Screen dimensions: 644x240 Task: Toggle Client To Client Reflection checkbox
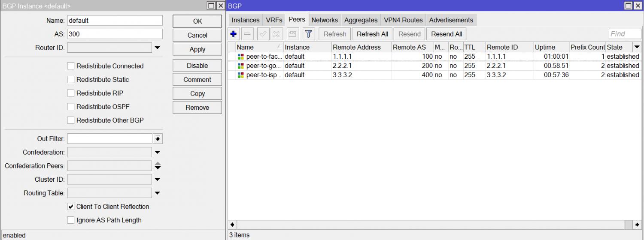click(71, 207)
